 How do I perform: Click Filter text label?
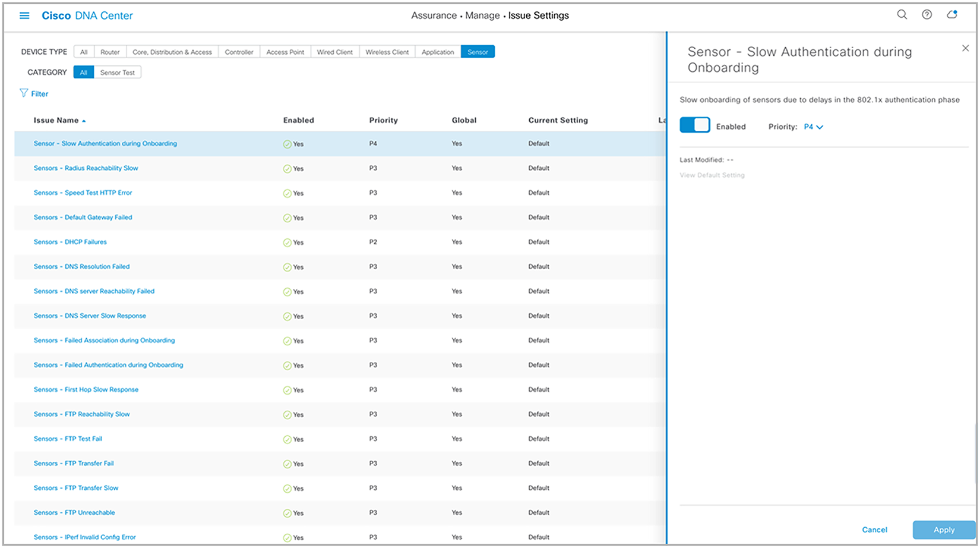[x=40, y=94]
